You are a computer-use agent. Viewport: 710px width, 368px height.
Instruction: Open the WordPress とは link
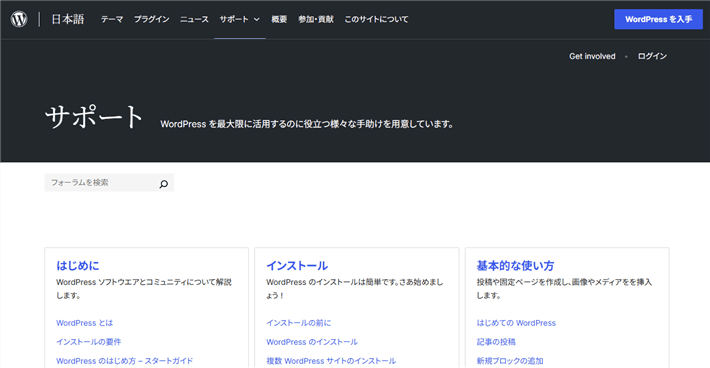[84, 323]
